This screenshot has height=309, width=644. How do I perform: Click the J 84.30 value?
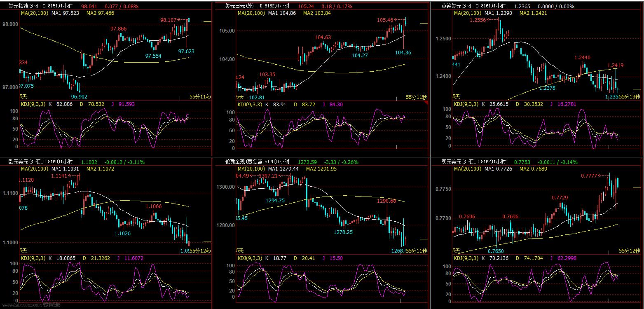[x=333, y=105]
